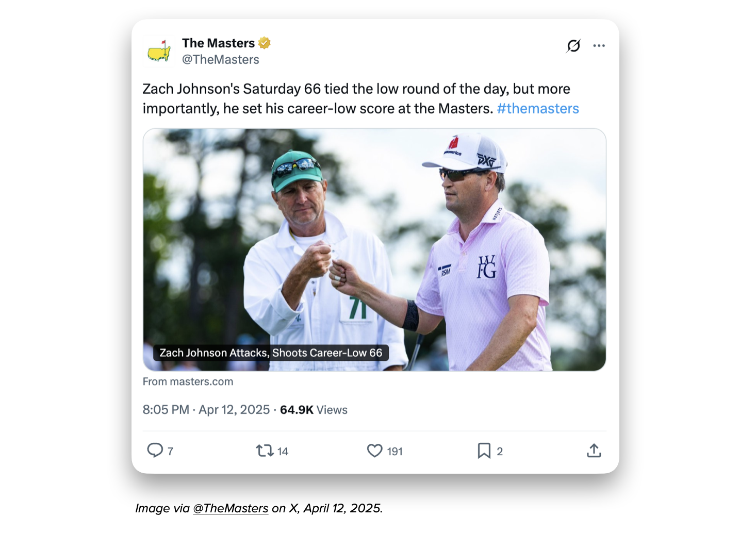Open the #themasters hashtag link

click(x=538, y=108)
